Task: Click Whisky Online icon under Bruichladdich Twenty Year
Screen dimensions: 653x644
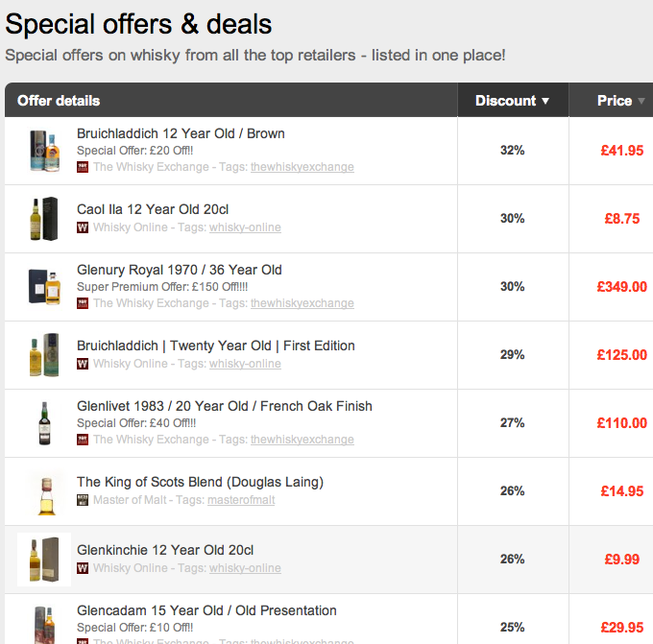Action: click(83, 364)
